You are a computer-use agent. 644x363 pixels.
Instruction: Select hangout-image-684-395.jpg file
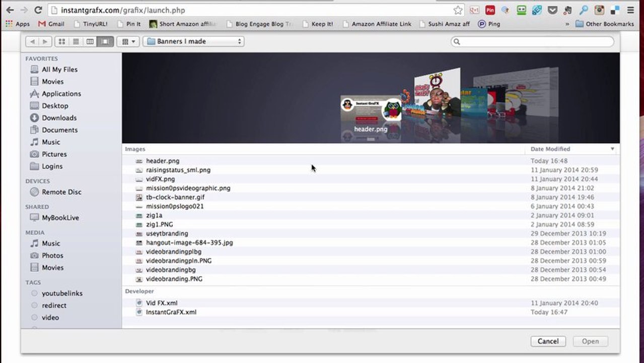(371, 243)
